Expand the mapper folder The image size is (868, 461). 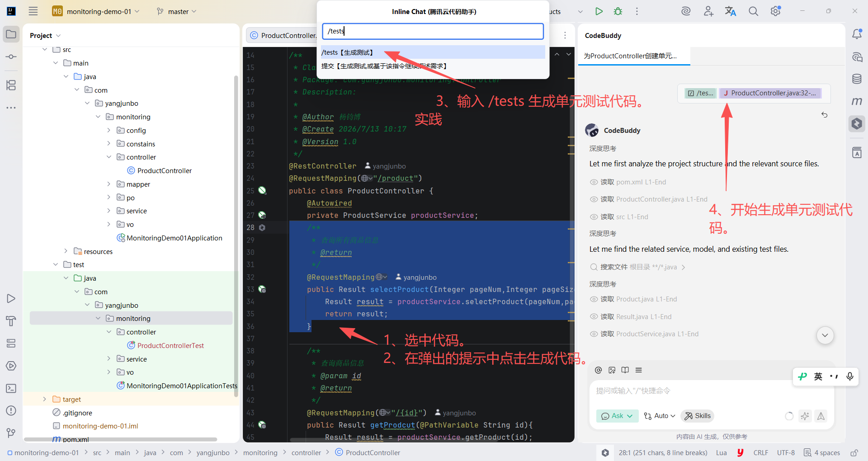[108, 184]
